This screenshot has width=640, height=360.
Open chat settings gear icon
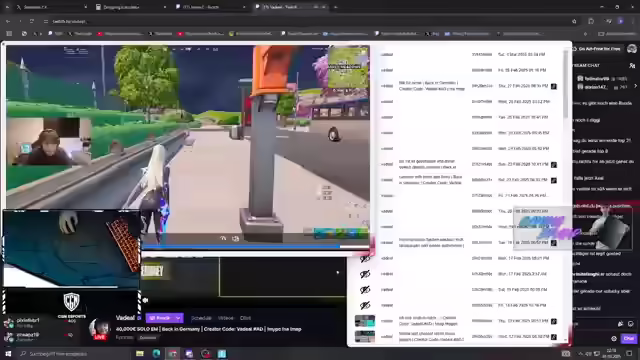click(614, 338)
